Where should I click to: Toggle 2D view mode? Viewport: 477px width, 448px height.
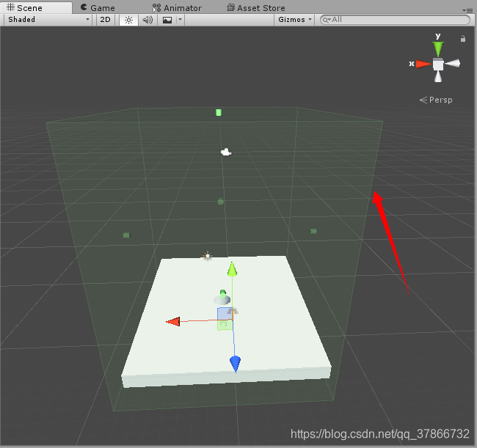tap(105, 20)
